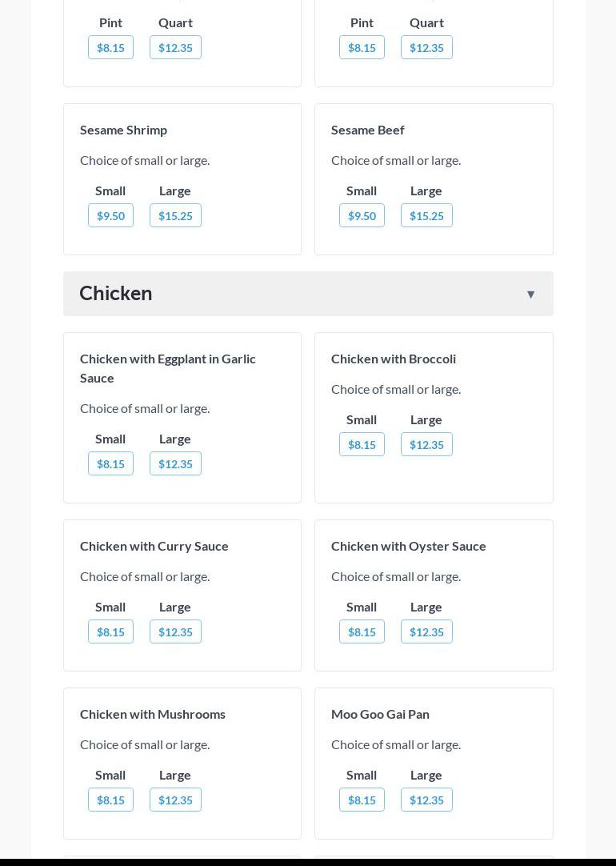616x866 pixels.
Task: Select Small Chicken with Broccoli price
Action: coord(362,445)
